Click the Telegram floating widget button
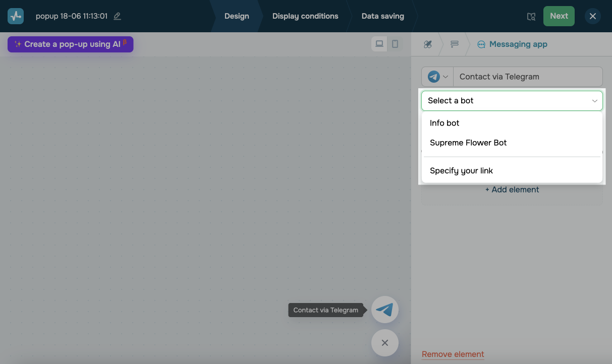The height and width of the screenshot is (364, 612). pos(385,310)
